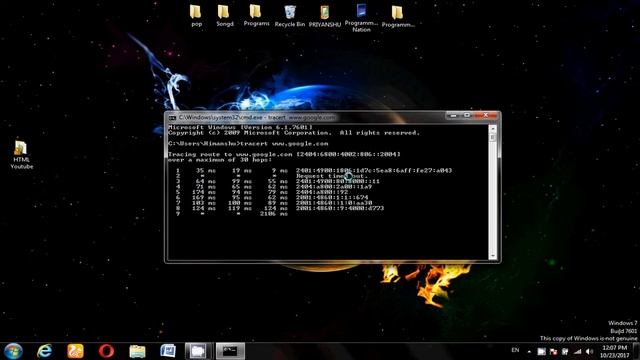
Task: Click the 'tracert www.google.com' command line
Action: pos(248,144)
